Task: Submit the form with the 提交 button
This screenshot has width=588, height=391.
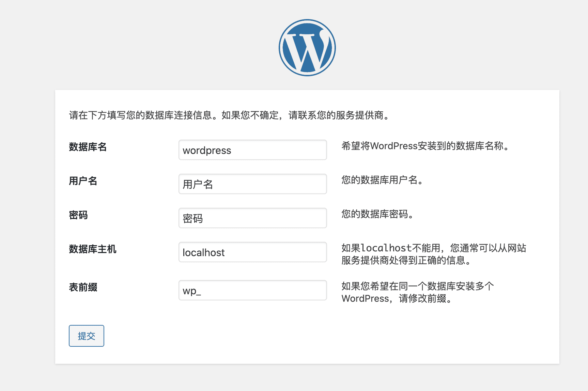Action: coord(87,336)
